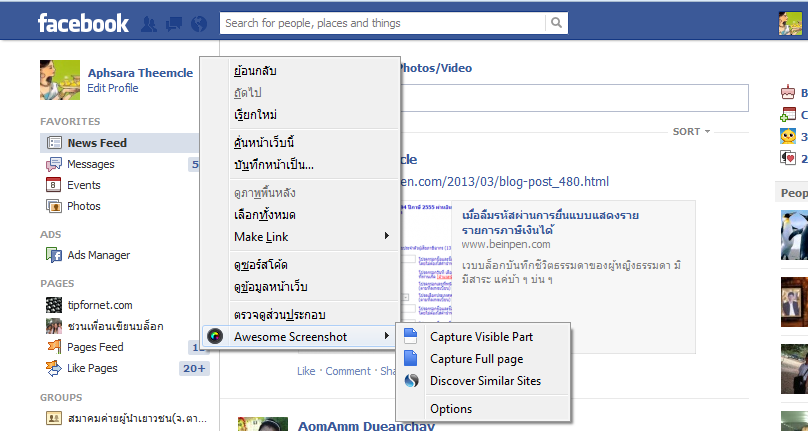The height and width of the screenshot is (431, 808).
Task: Click the 20+ badge beside Like Pages
Action: (x=194, y=368)
